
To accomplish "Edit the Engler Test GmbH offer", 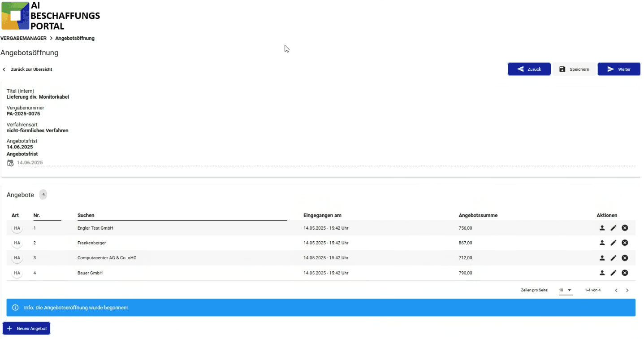I will click(614, 228).
